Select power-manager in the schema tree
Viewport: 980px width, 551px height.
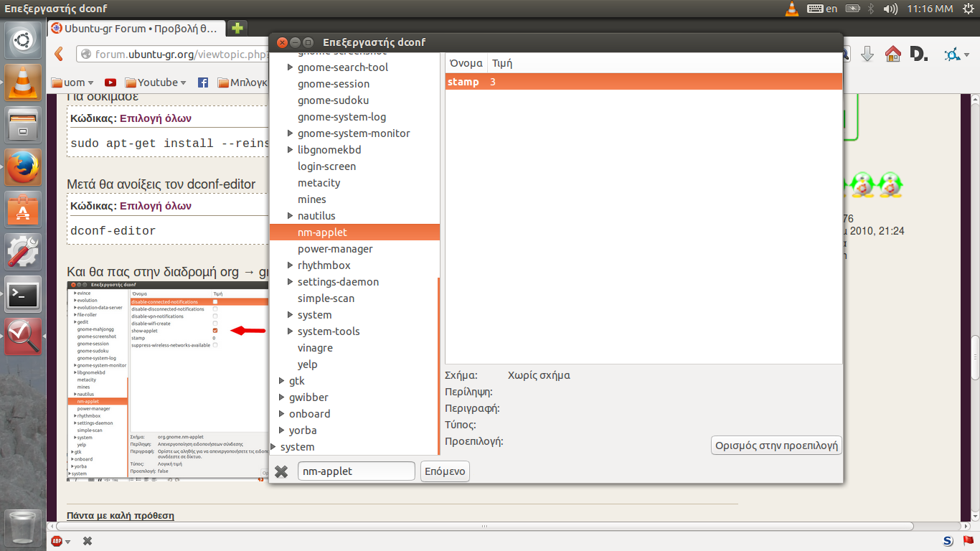point(335,249)
